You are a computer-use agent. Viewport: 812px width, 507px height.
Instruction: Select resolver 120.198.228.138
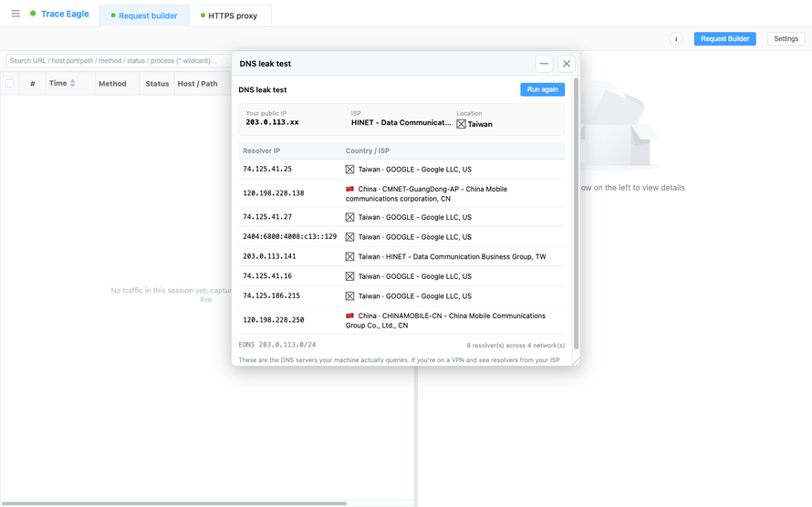274,193
